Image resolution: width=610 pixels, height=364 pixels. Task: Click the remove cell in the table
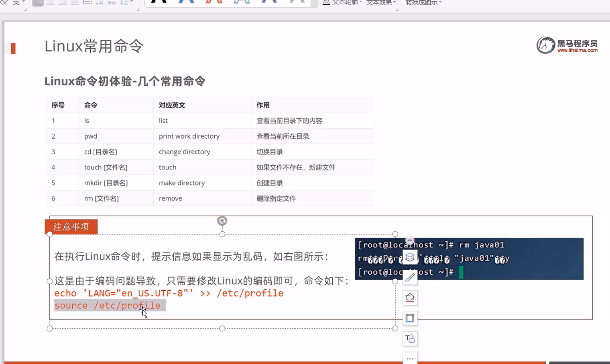pyautogui.click(x=202, y=198)
